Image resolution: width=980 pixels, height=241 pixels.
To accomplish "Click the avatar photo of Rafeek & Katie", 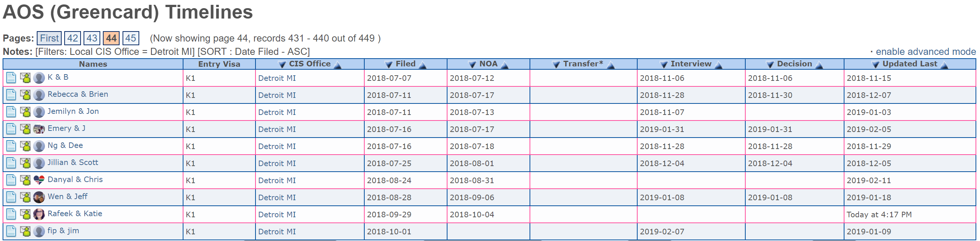I will tap(39, 214).
